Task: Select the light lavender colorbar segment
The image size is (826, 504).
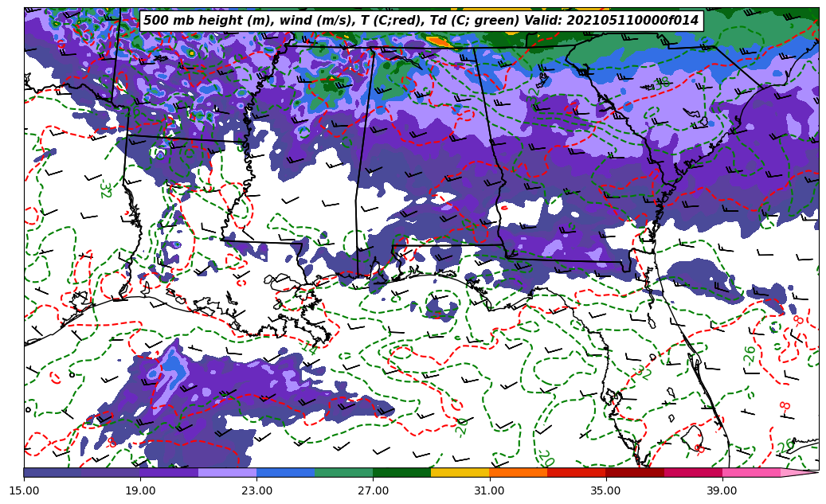Action: coord(227,472)
